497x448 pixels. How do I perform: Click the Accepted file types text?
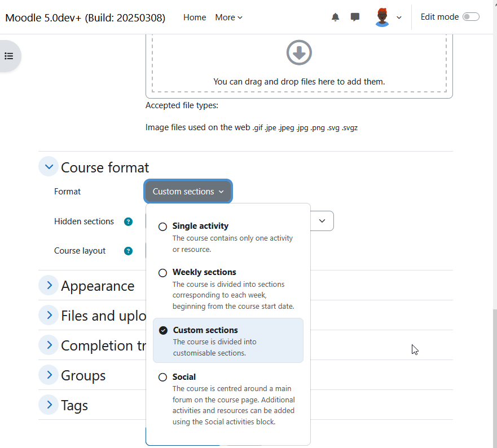pyautogui.click(x=182, y=105)
